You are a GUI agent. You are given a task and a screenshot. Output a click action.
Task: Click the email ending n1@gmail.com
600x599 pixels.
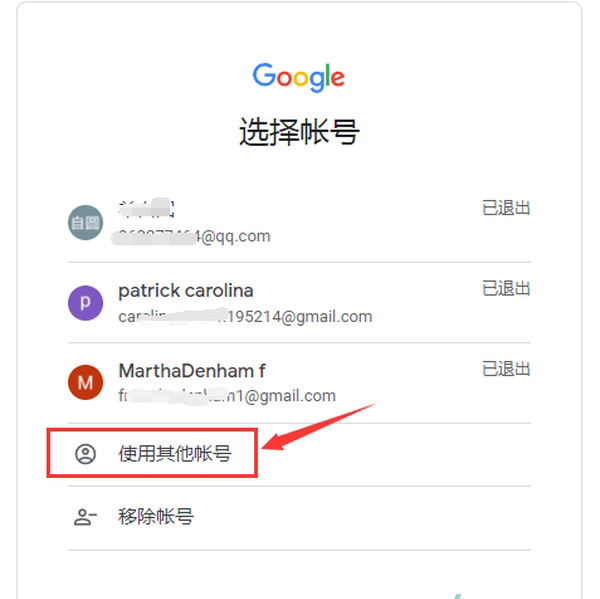tap(227, 396)
